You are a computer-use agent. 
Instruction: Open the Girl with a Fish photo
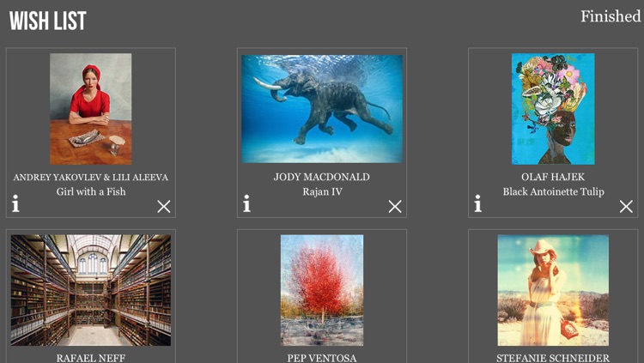point(91,108)
